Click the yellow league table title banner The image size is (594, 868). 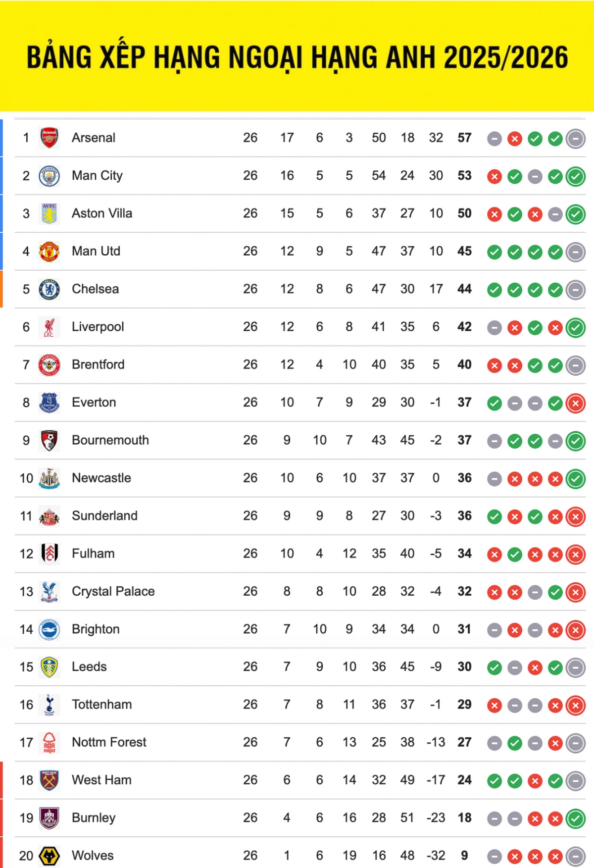pos(297,56)
